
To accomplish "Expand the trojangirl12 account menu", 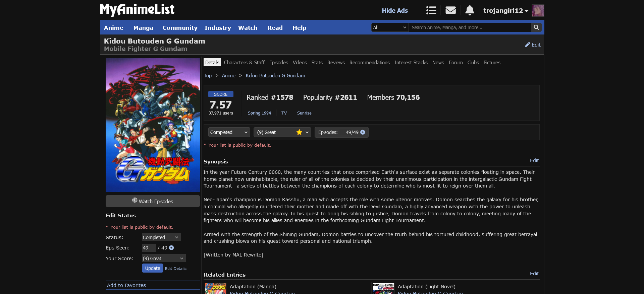I will (506, 10).
